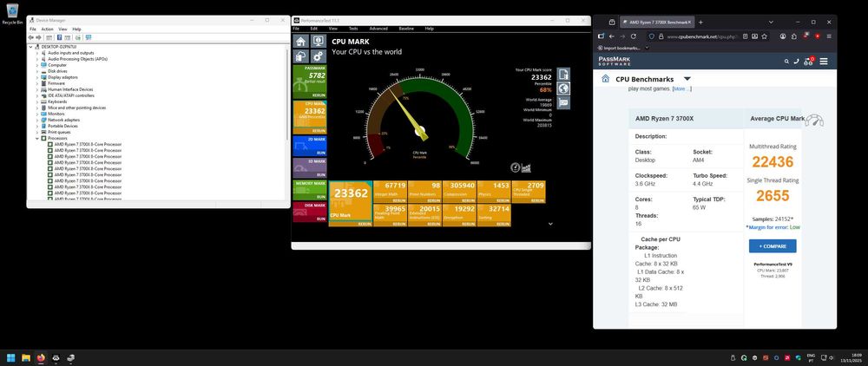
Task: Open the CPU Benchmarks dropdown triangle
Action: pos(687,79)
